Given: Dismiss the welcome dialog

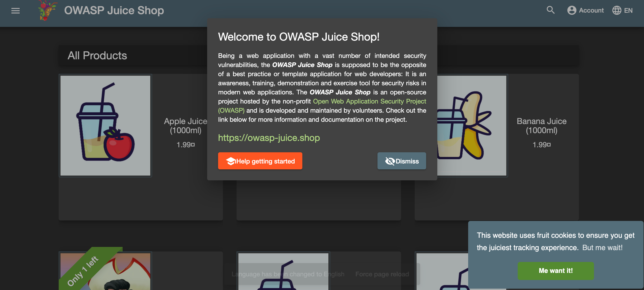Looking at the screenshot, I should coord(401,161).
